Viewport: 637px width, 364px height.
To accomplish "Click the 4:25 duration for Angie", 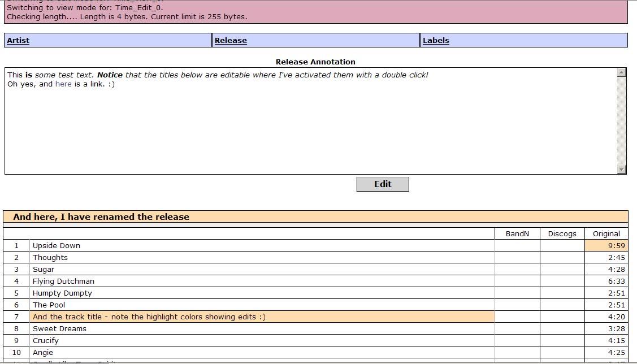I will coord(616,352).
